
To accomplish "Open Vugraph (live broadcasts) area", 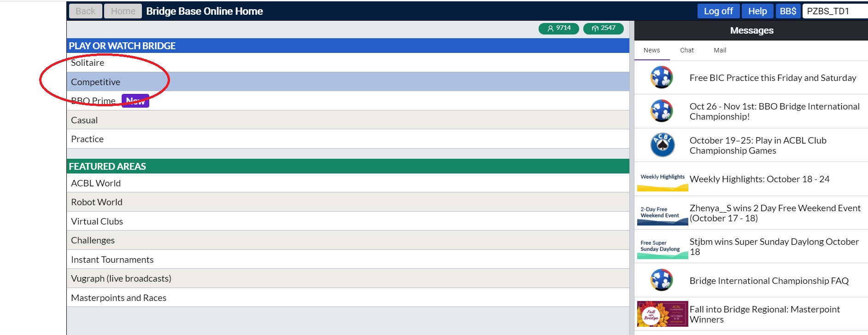I will click(x=121, y=278).
